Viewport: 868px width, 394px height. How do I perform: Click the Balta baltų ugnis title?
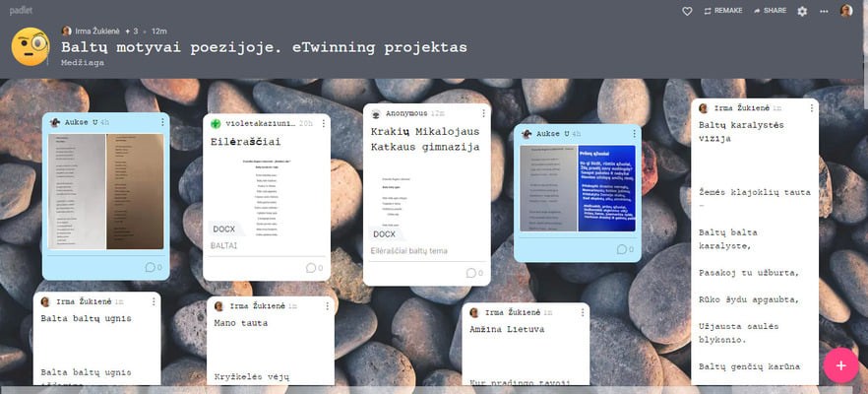(86, 318)
